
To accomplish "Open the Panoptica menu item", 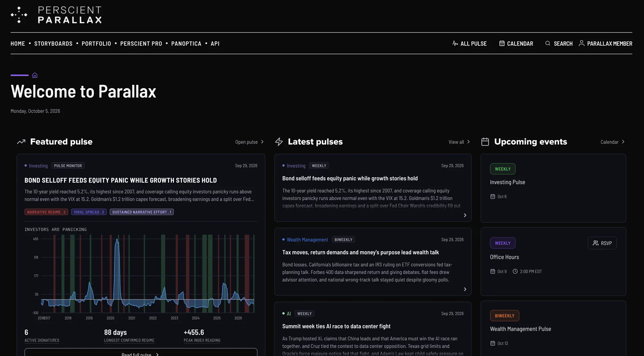I will [x=186, y=44].
